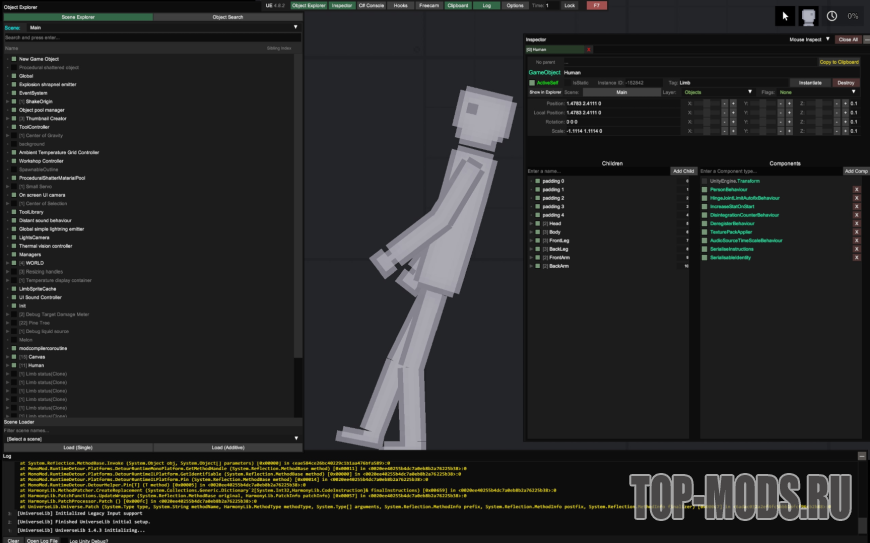Remove the AudioSourceTimeScaleBehaviour component with X
Viewport: 870px width, 543px height.
click(x=856, y=241)
